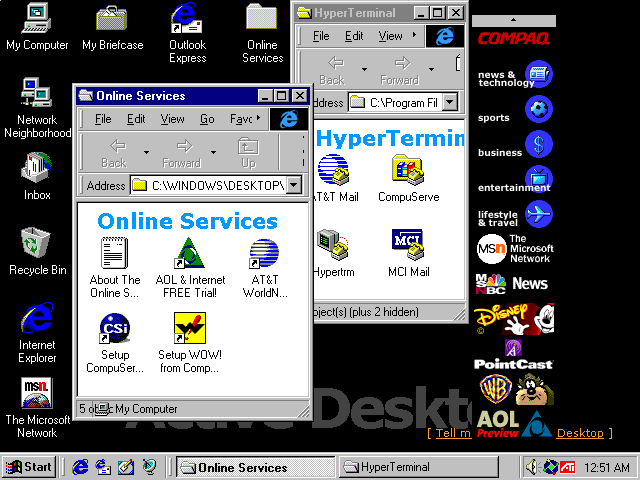The width and height of the screenshot is (640, 480).
Task: Expand Online Services address bar dropdown
Action: coord(294,185)
